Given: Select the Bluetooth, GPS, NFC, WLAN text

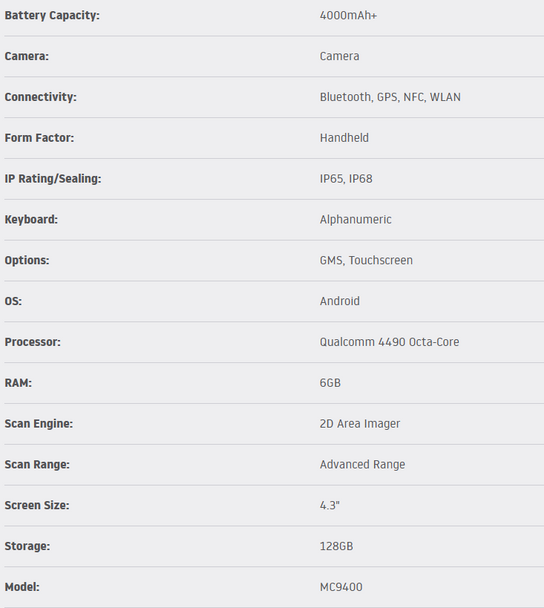Looking at the screenshot, I should tap(390, 97).
